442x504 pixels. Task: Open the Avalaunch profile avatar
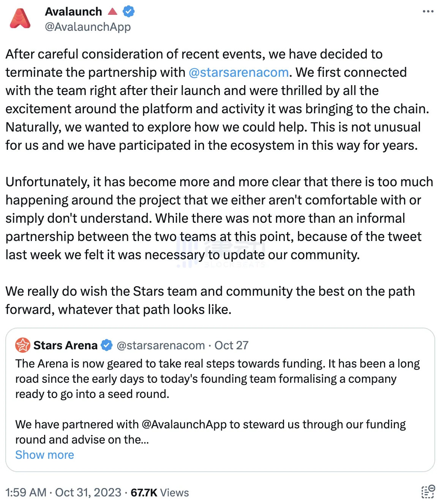[20, 19]
